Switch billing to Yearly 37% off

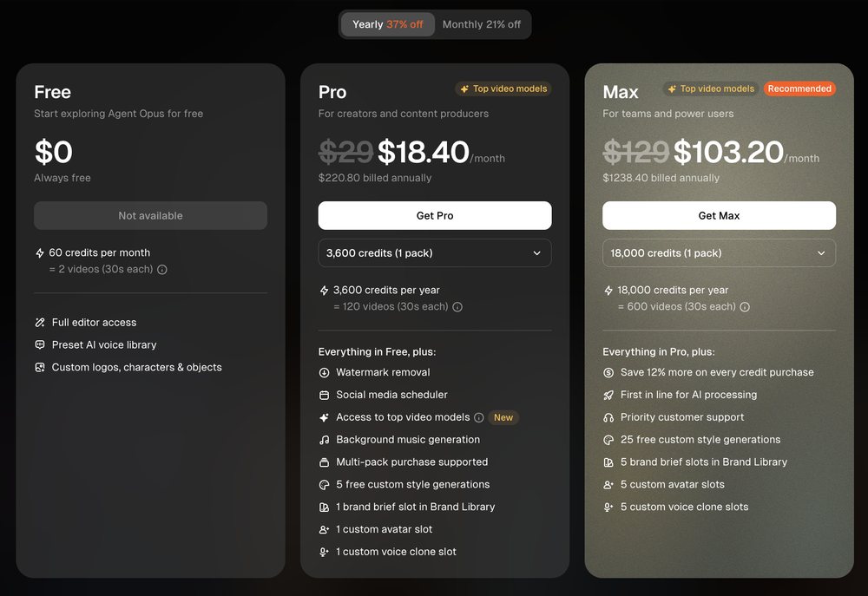pyautogui.click(x=387, y=24)
